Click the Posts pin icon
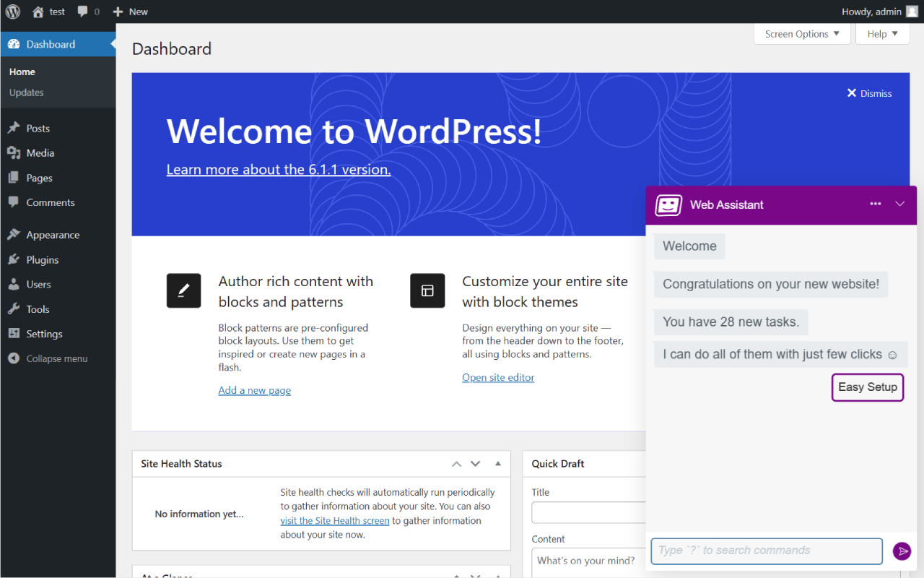 (14, 128)
